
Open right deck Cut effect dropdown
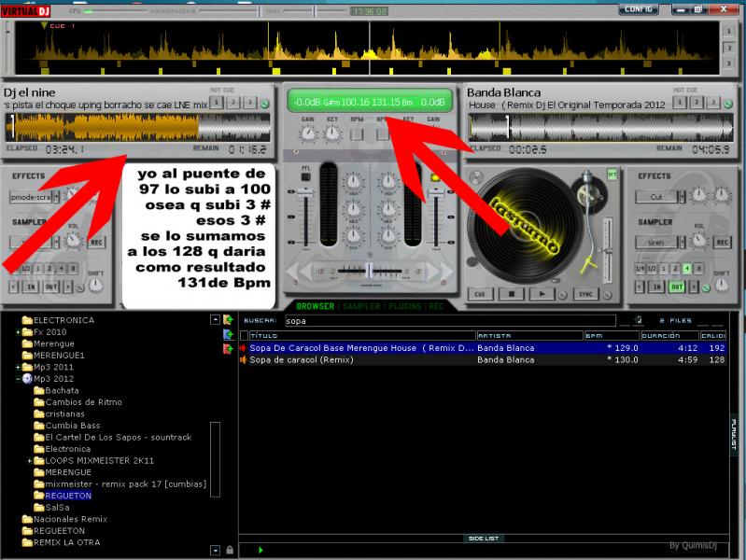(682, 197)
